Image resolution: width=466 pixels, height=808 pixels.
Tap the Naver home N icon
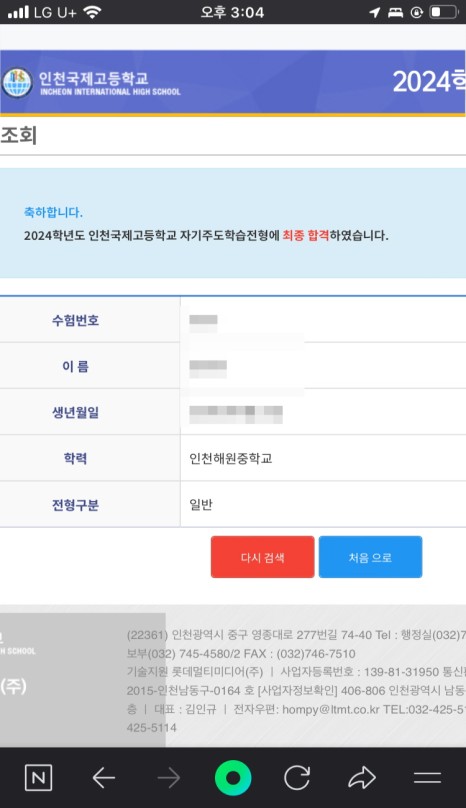39,777
